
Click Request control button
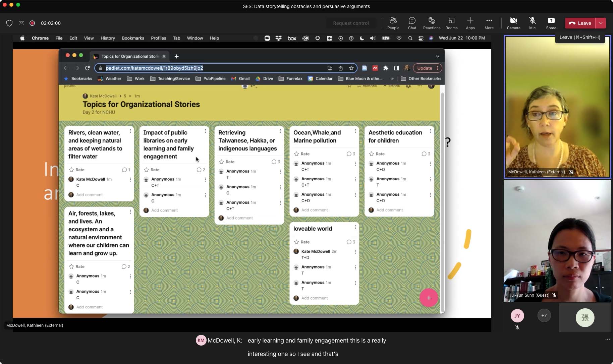(x=351, y=23)
